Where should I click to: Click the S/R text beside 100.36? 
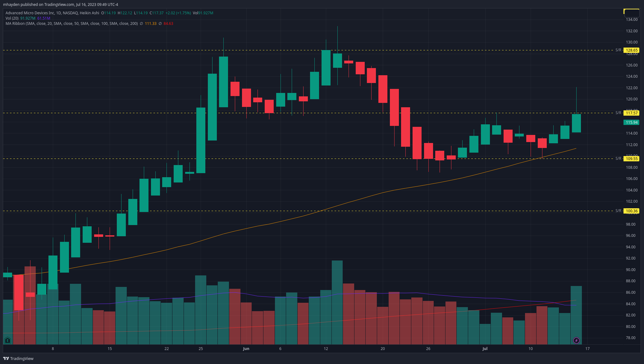618,211
